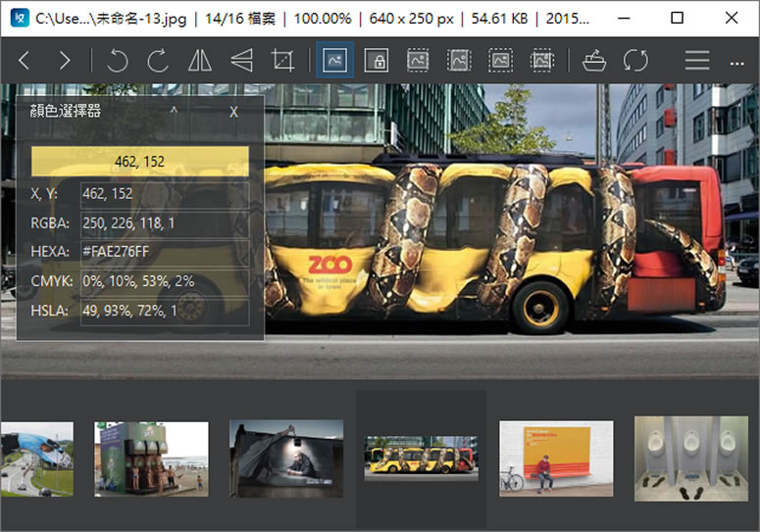Click the HSLA value field

(x=165, y=311)
